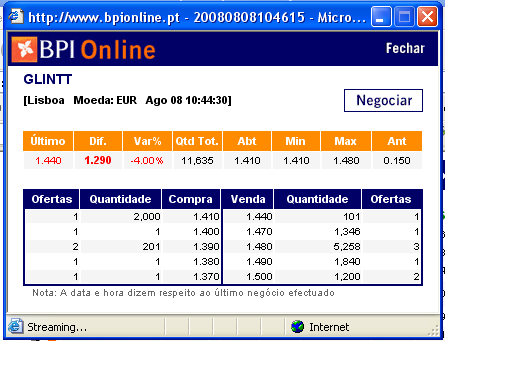Click the Lisboa Moeda EUR timestamp line
512x384 pixels.
[x=127, y=100]
